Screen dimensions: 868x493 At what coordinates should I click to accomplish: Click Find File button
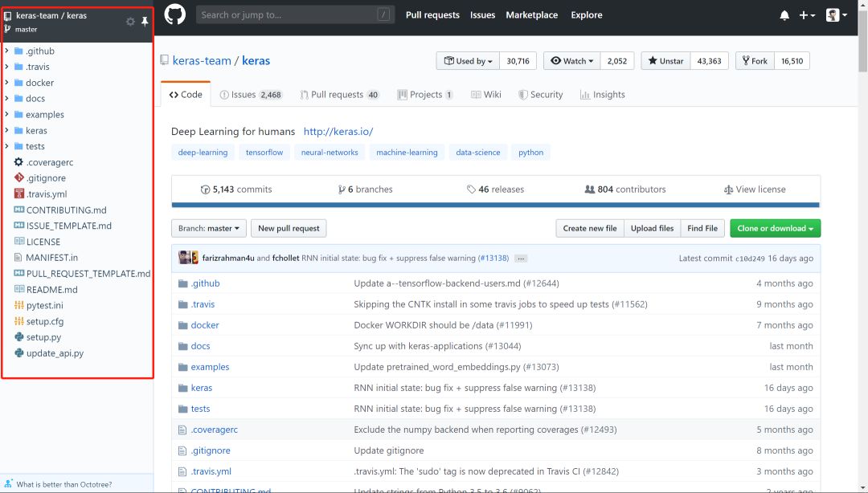pyautogui.click(x=702, y=229)
